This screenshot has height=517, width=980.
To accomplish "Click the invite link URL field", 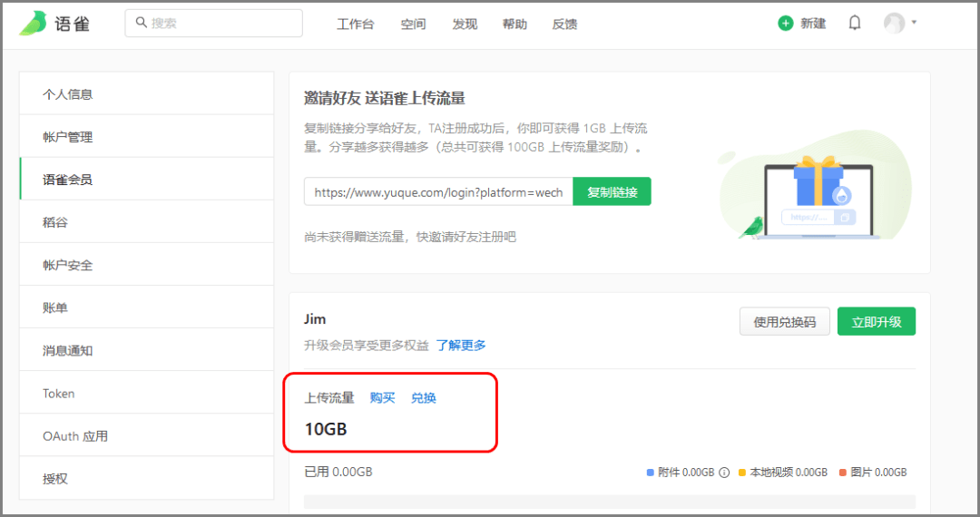I will (438, 191).
